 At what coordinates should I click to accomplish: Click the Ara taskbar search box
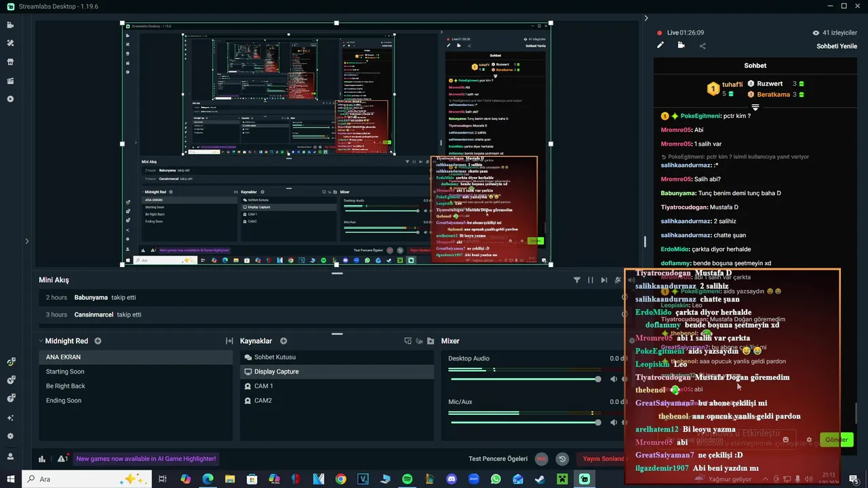coord(86,479)
